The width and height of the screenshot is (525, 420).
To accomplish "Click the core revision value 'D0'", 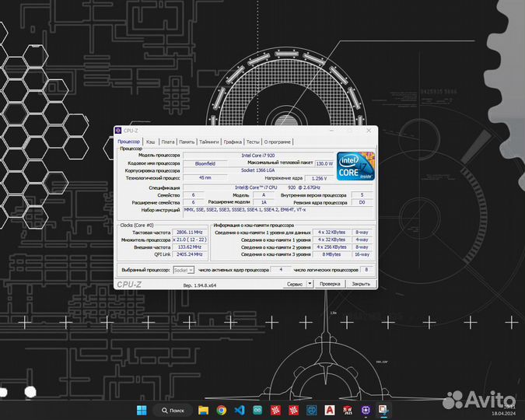I will click(x=362, y=202).
